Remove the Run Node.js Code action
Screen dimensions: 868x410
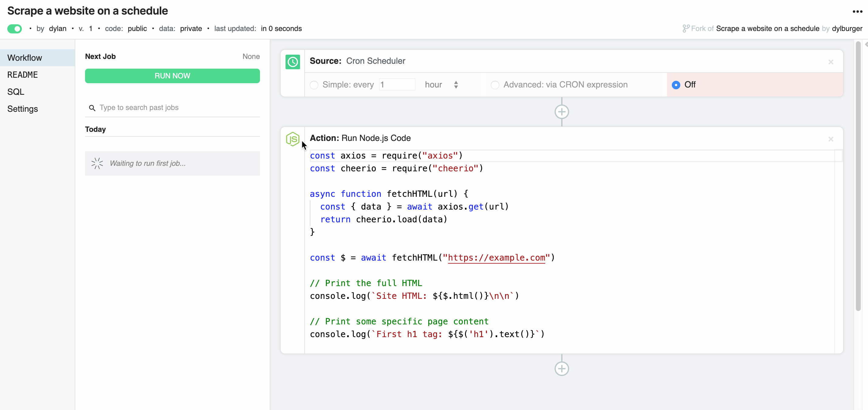point(831,139)
